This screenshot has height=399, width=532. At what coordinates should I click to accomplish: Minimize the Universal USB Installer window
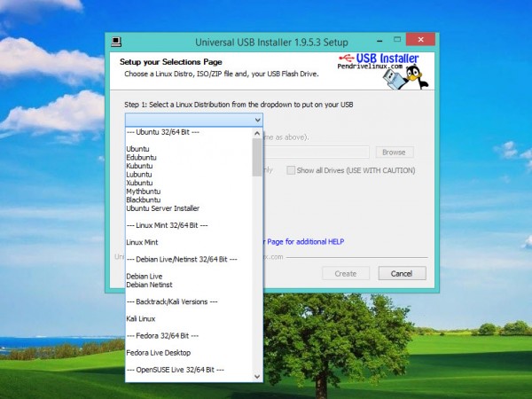coord(379,41)
